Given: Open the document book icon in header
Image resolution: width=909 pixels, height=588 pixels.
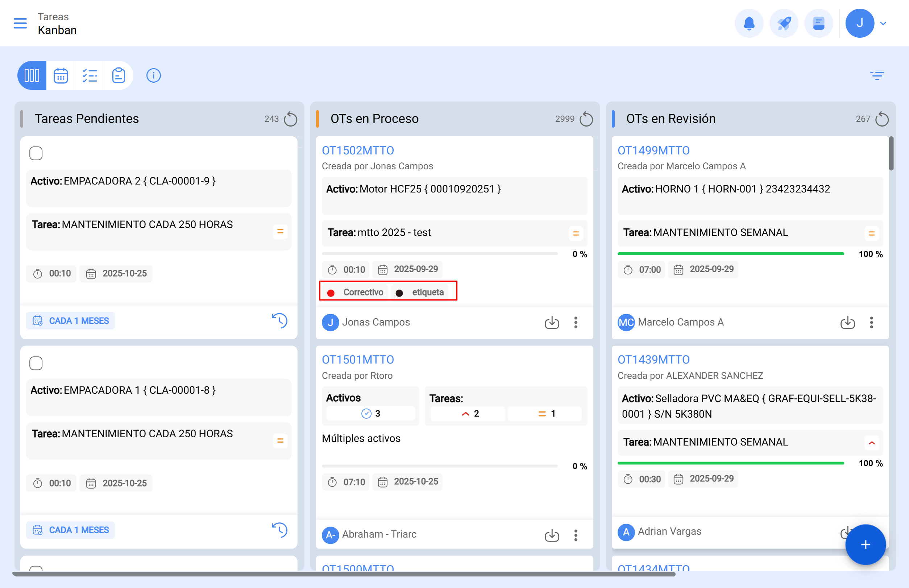Looking at the screenshot, I should 818,23.
